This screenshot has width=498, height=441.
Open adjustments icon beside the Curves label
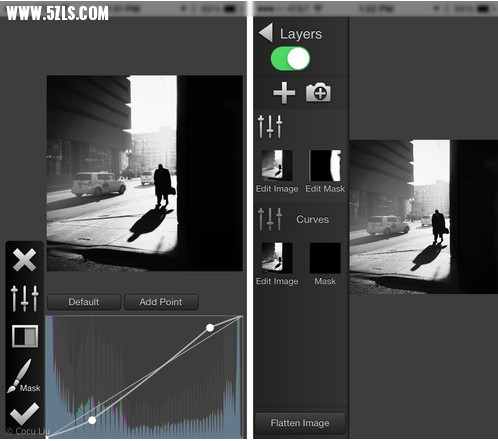[270, 219]
